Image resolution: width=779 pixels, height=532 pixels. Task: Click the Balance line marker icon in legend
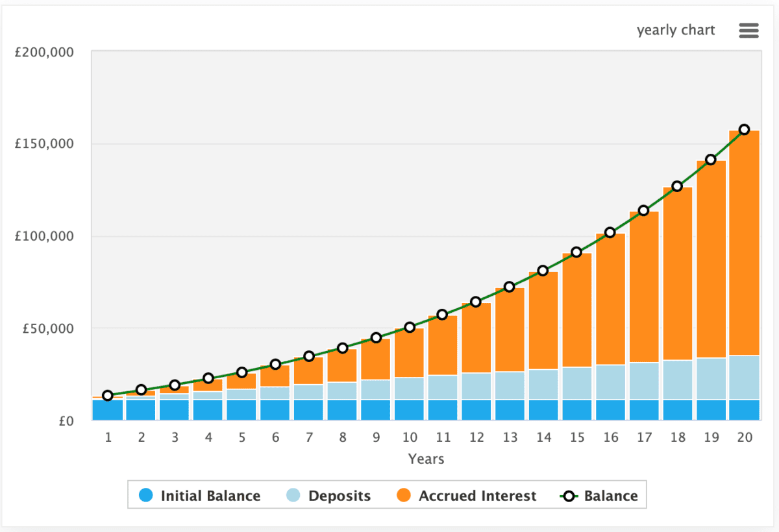pyautogui.click(x=569, y=496)
